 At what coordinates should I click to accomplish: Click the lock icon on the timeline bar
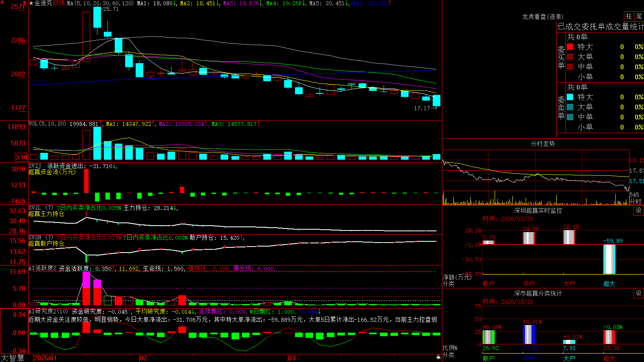pos(438,357)
